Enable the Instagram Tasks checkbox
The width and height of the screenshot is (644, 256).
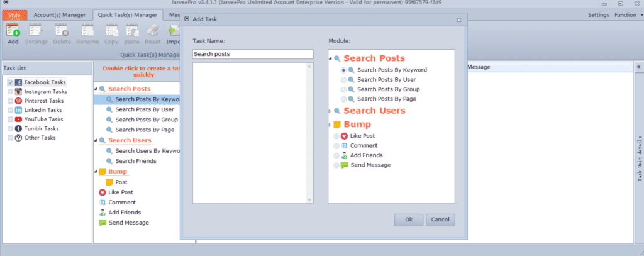click(10, 92)
